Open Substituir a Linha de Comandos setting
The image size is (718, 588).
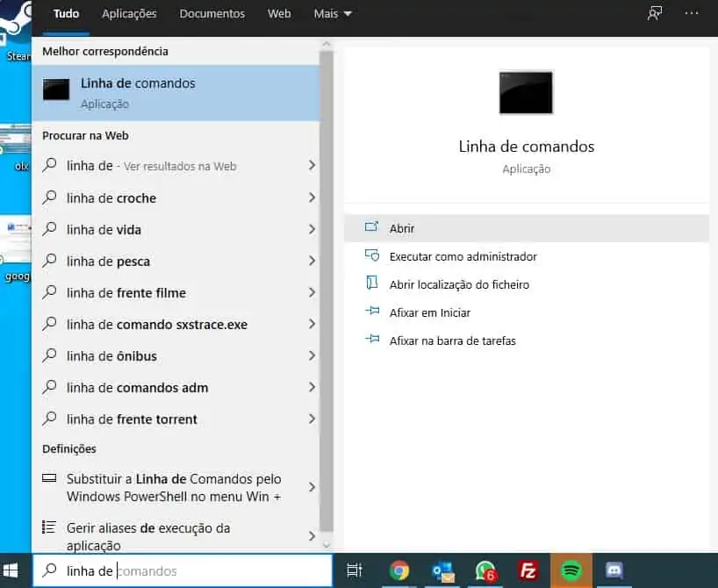point(176,487)
